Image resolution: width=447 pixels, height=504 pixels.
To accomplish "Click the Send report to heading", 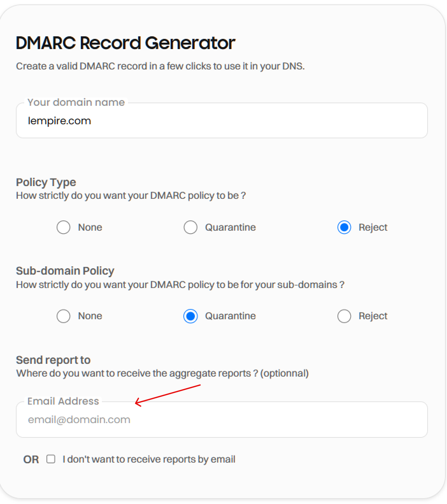I will [x=53, y=360].
